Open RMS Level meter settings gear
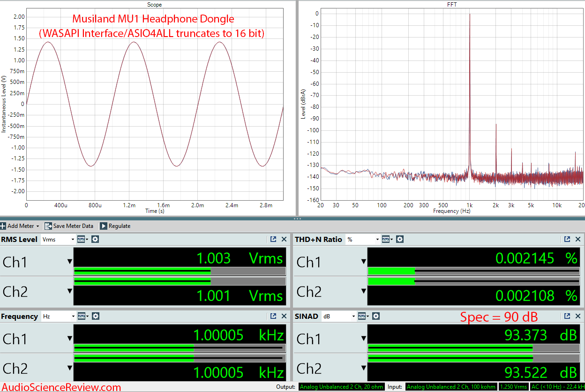The image size is (585, 392). click(x=95, y=239)
